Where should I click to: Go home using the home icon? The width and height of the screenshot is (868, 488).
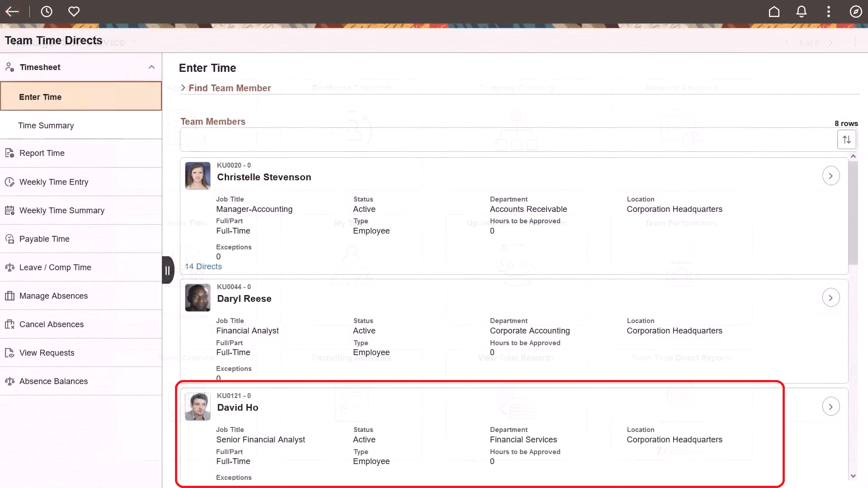(774, 12)
